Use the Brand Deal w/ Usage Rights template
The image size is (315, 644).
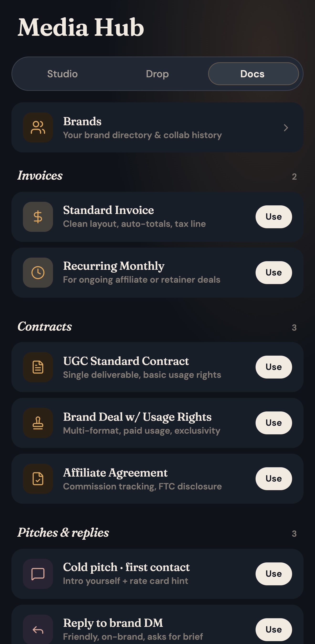[274, 423]
